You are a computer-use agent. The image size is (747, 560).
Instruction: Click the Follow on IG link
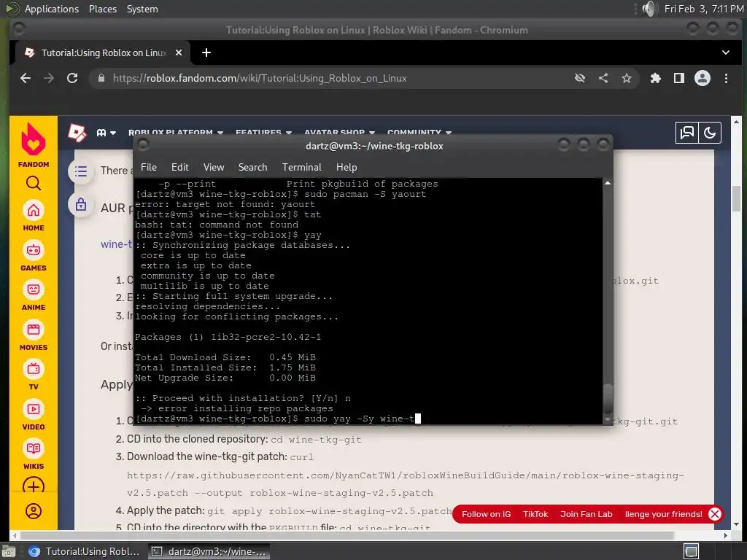pos(486,514)
